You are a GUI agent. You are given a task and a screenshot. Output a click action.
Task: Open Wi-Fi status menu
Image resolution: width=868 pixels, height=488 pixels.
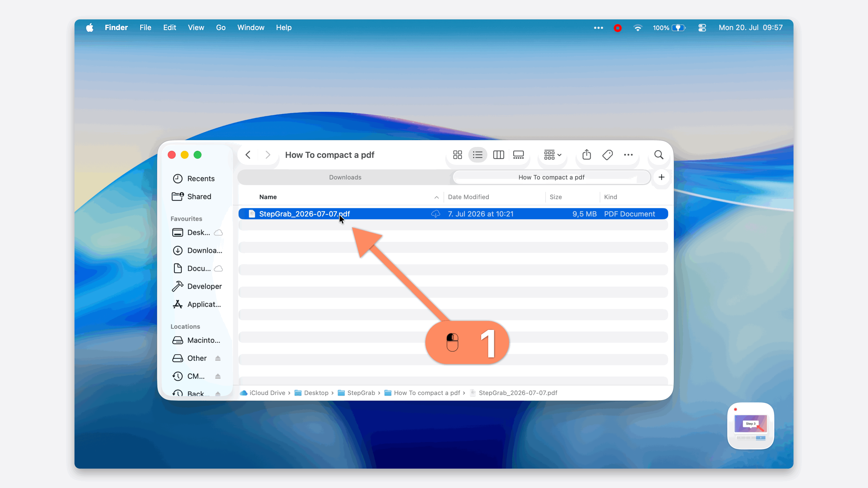pyautogui.click(x=638, y=28)
